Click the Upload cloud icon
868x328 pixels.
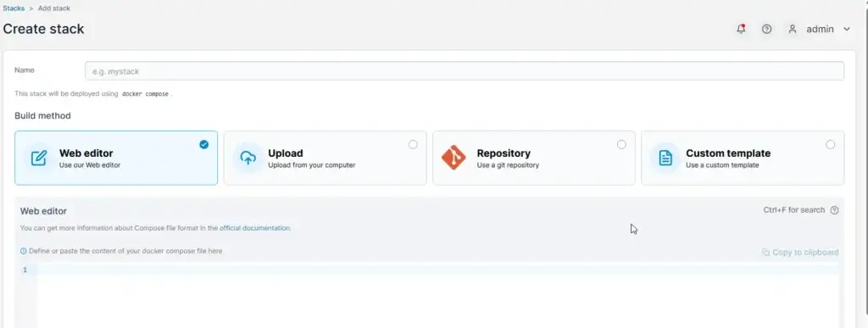pos(248,158)
